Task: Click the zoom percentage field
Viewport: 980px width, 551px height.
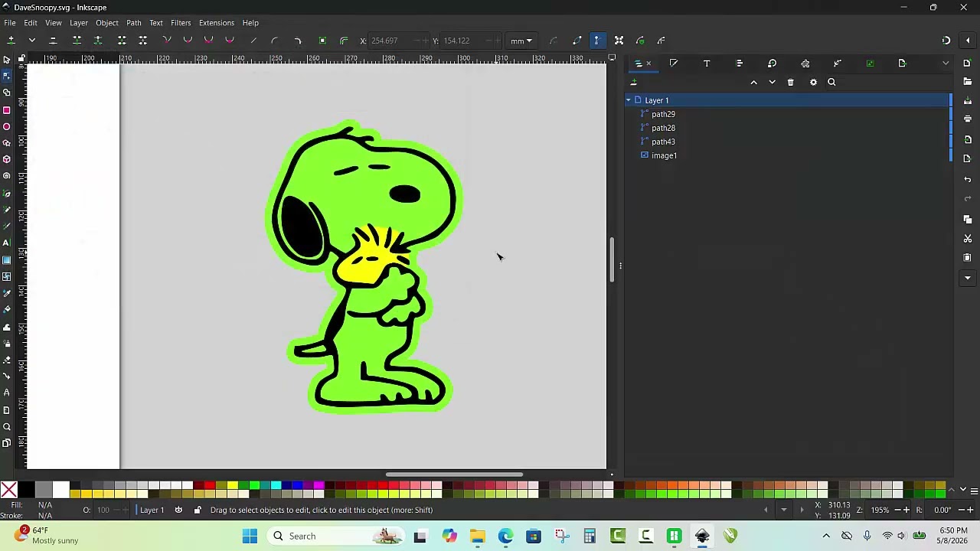Action: coord(880,510)
